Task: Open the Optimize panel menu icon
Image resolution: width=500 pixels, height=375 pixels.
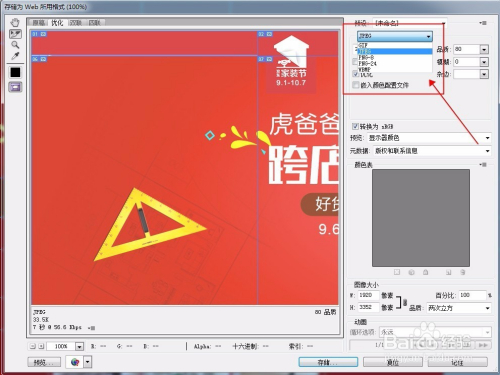Action: pos(483,23)
